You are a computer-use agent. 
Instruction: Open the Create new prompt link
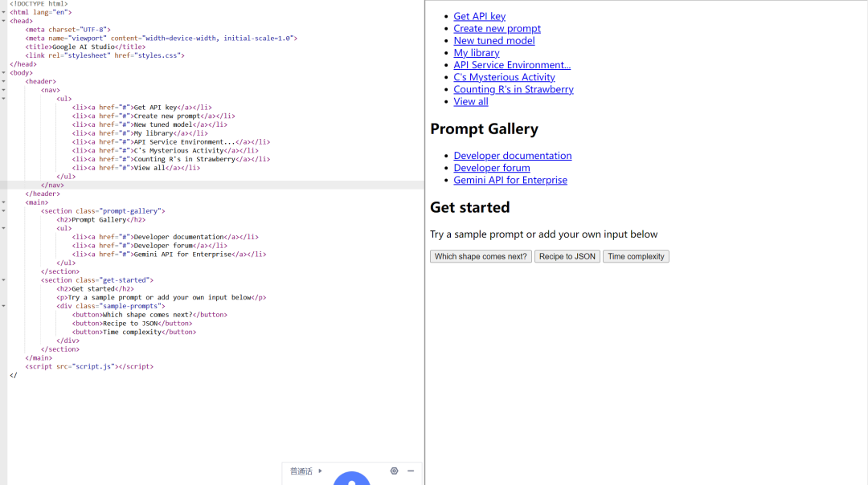pos(497,29)
